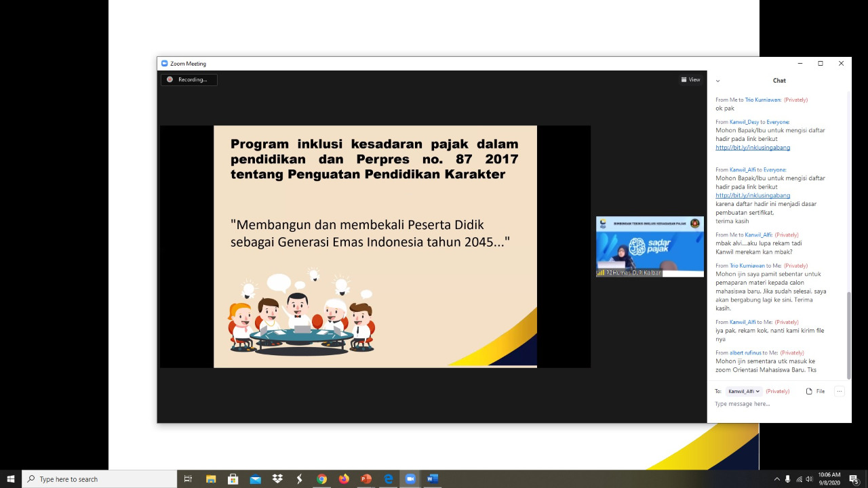Switch to PowerPoint from the taskbar

366,479
